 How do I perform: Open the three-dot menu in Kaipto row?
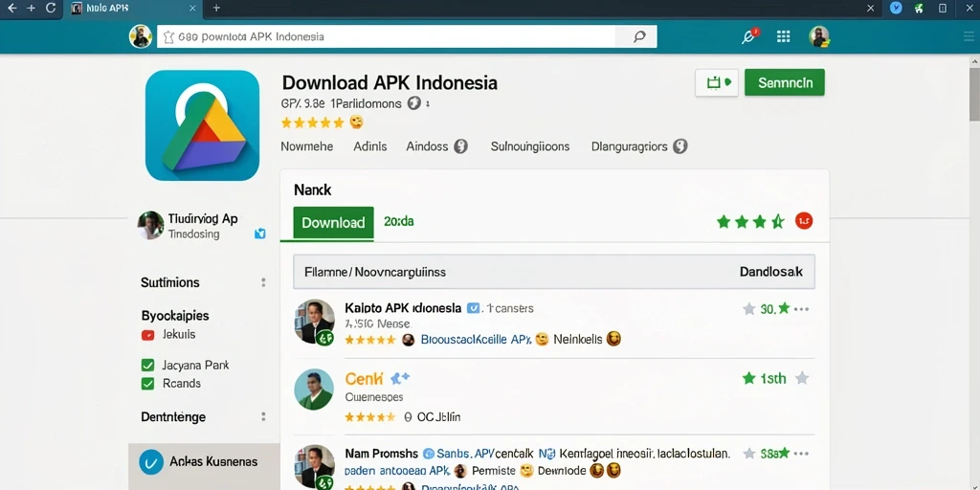click(801, 309)
